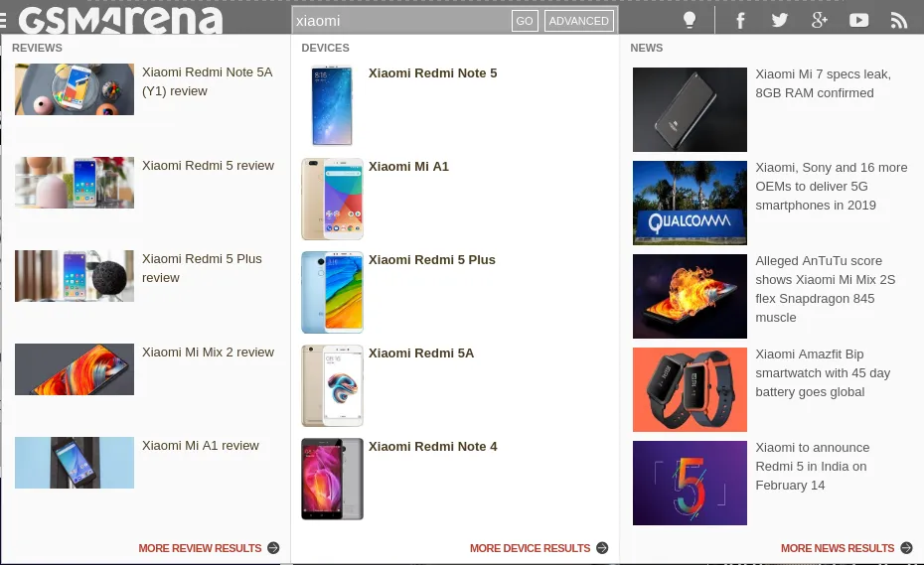This screenshot has width=924, height=565.
Task: Open More Device Results link
Action: pyautogui.click(x=530, y=548)
